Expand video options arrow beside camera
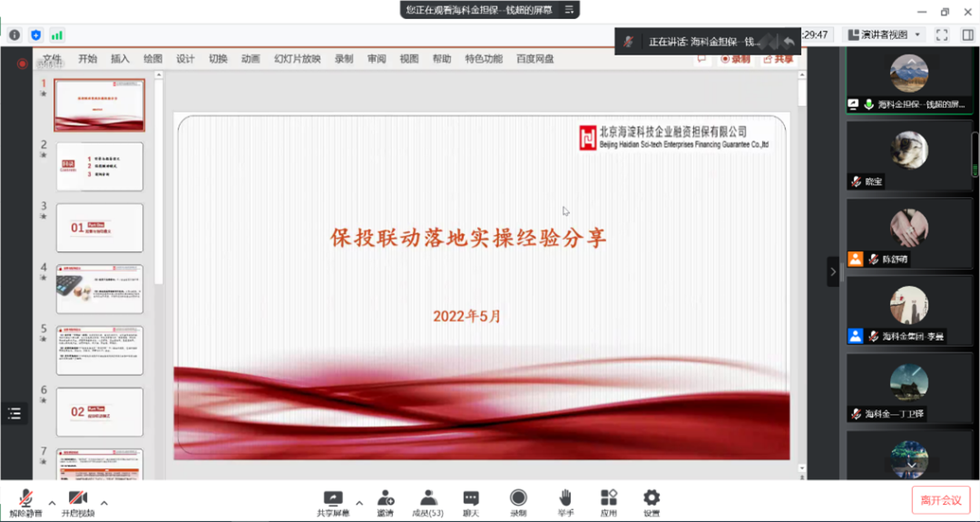 tap(104, 503)
